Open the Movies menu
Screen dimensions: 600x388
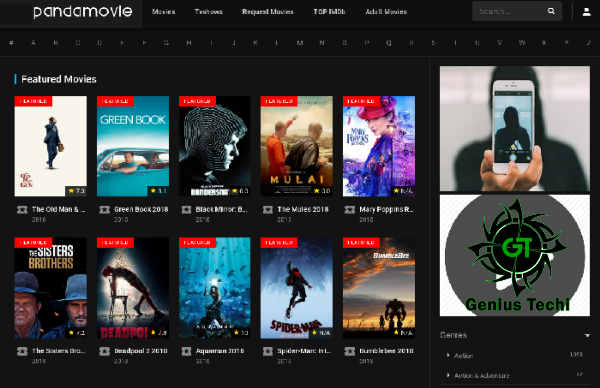tap(163, 11)
